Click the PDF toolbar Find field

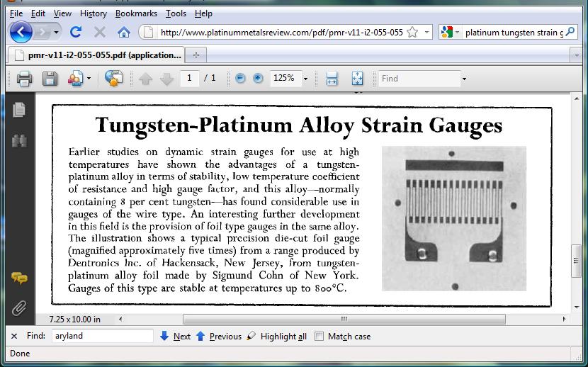tap(419, 79)
